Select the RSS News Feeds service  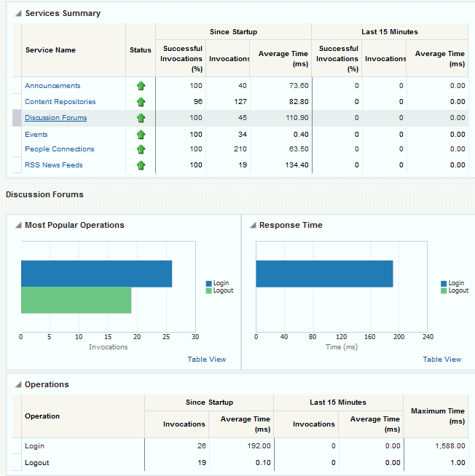click(x=53, y=165)
